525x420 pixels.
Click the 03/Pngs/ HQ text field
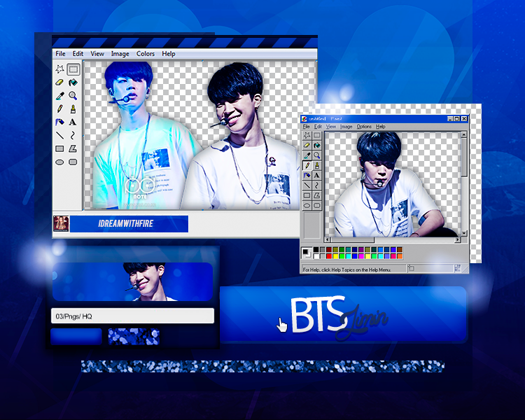tap(132, 316)
